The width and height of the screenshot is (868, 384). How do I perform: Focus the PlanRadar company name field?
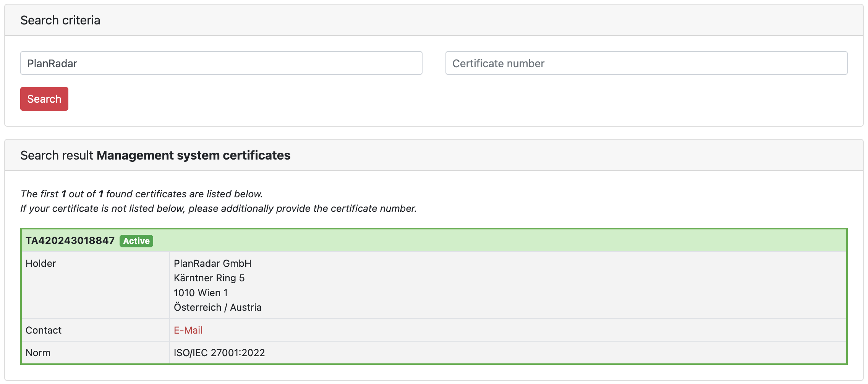pyautogui.click(x=221, y=63)
